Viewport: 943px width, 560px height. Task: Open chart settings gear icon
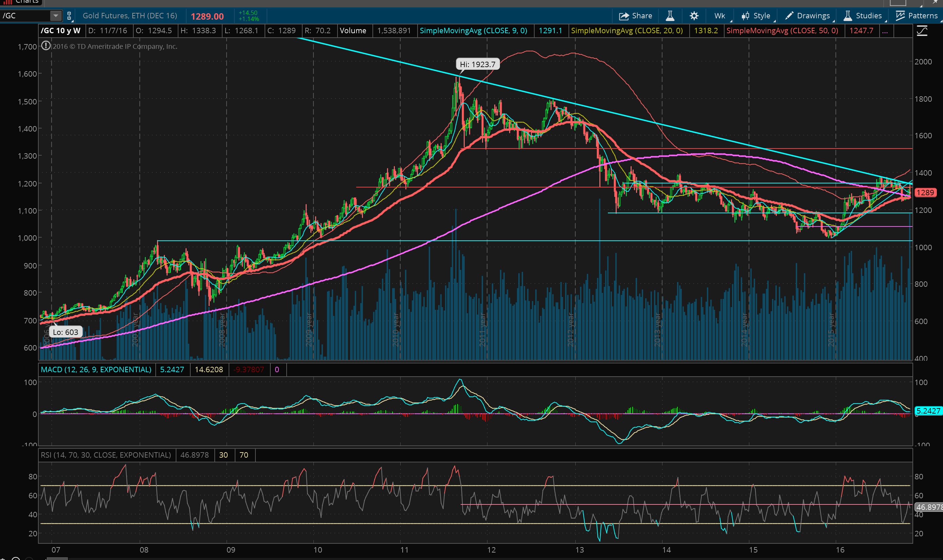click(694, 16)
